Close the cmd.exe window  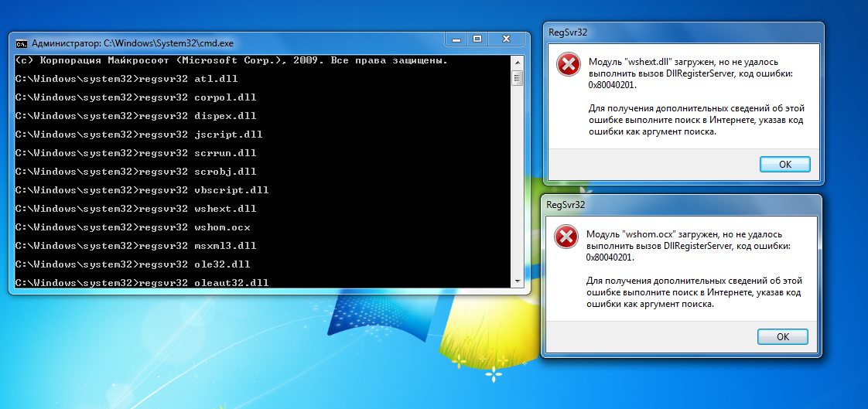tap(505, 39)
